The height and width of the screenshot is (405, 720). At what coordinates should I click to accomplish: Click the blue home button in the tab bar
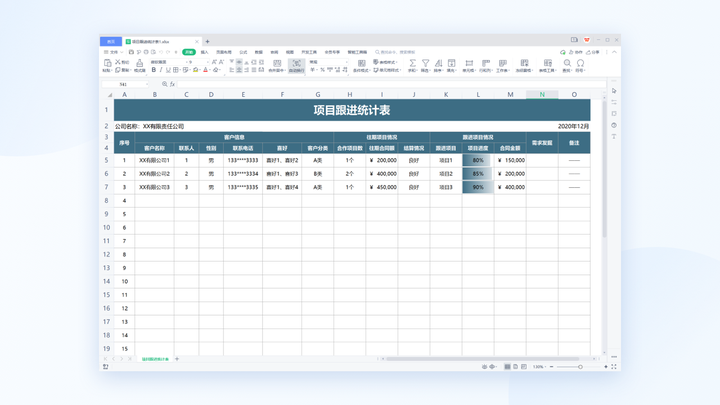[111, 41]
